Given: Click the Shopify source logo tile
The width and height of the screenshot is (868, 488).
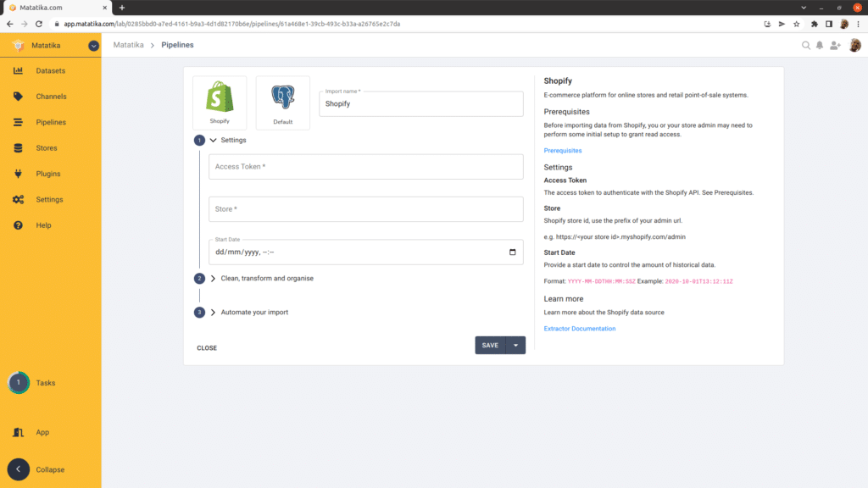Looking at the screenshot, I should point(220,103).
